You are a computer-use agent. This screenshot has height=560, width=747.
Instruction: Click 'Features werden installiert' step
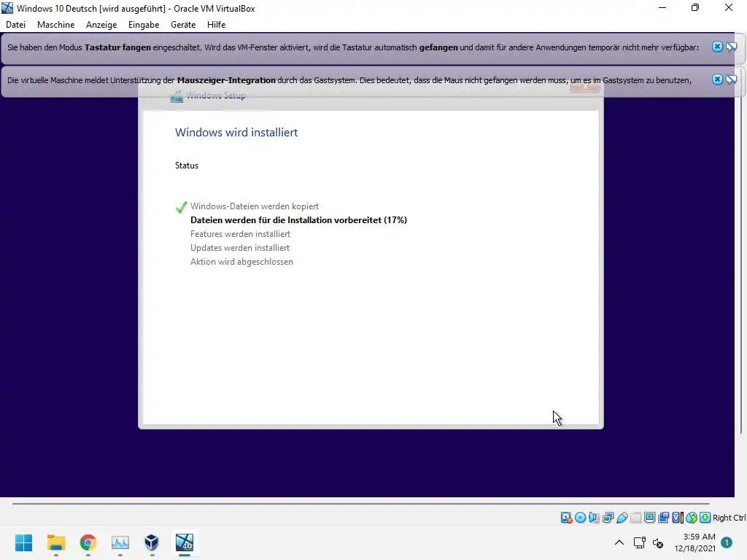[240, 234]
